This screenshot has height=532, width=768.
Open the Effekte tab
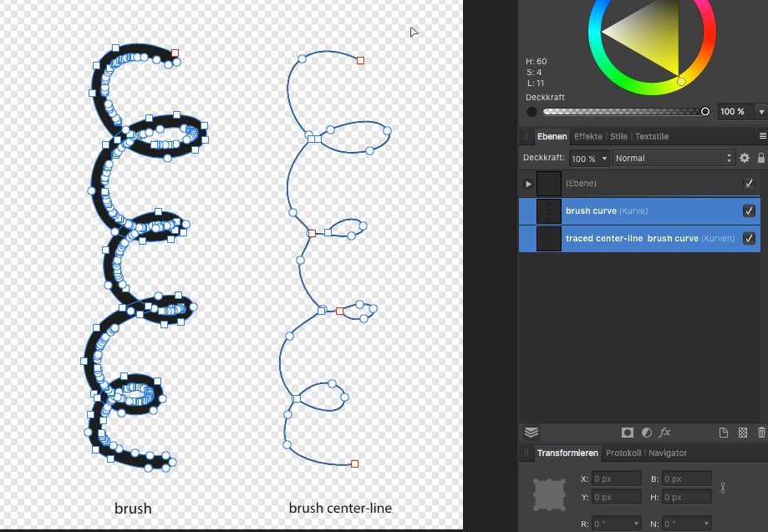point(588,135)
